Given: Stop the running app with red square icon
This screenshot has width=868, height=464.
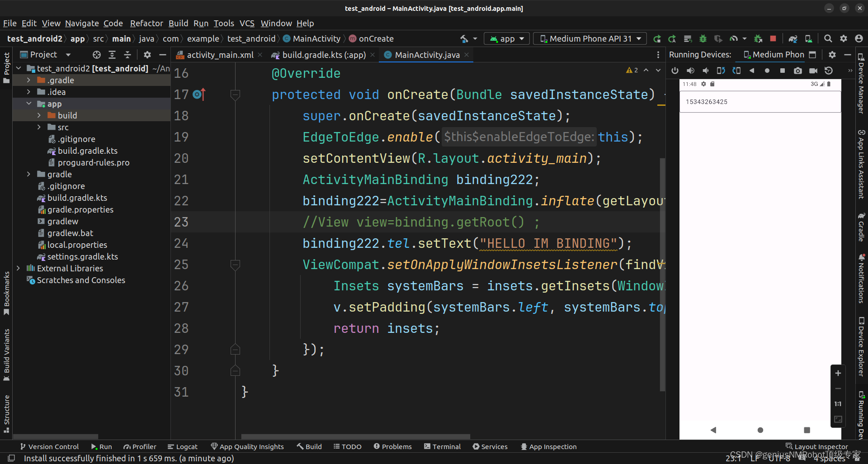Looking at the screenshot, I should coord(773,38).
